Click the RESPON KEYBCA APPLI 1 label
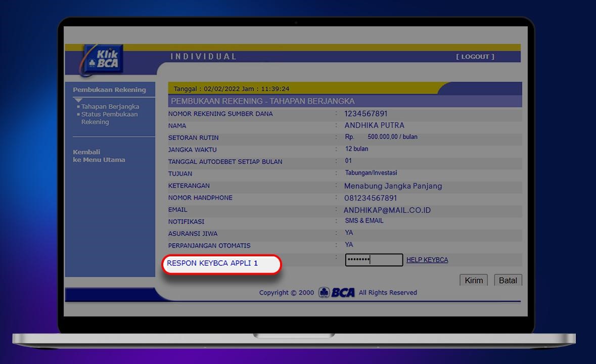The height and width of the screenshot is (364, 596). coord(212,263)
